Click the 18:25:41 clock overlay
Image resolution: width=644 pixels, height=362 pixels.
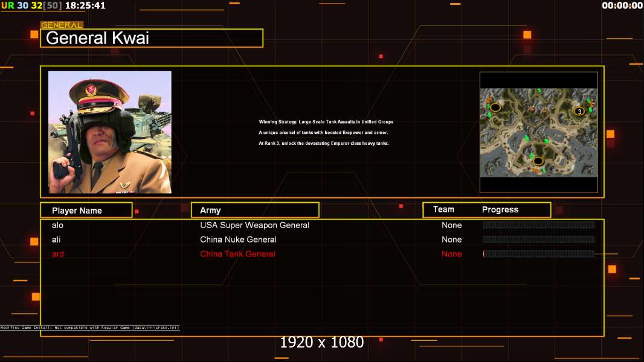pyautogui.click(x=85, y=6)
